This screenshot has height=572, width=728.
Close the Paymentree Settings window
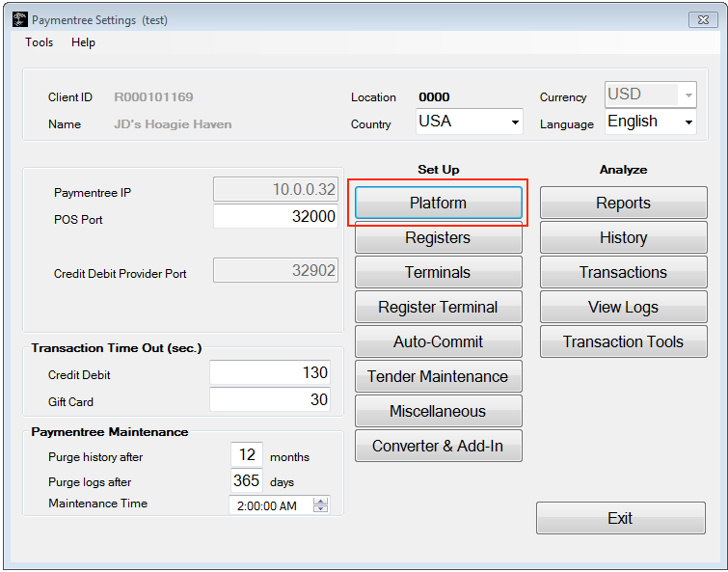703,19
